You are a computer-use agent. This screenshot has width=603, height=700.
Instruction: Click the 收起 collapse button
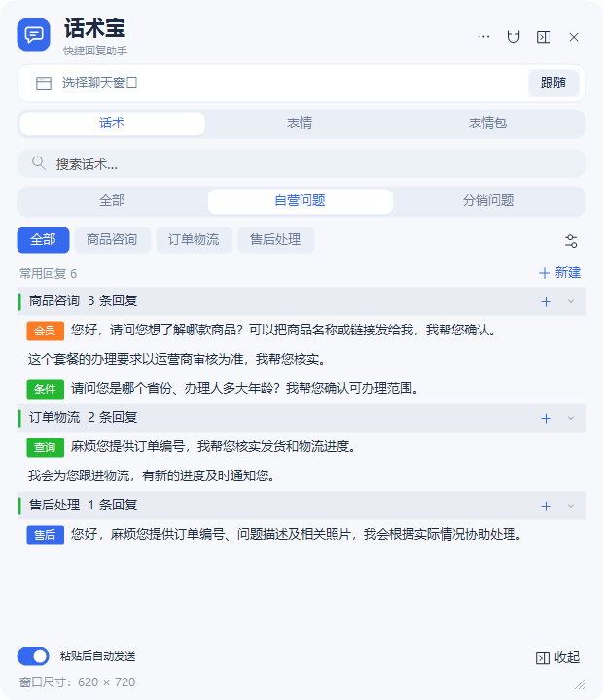tap(557, 657)
